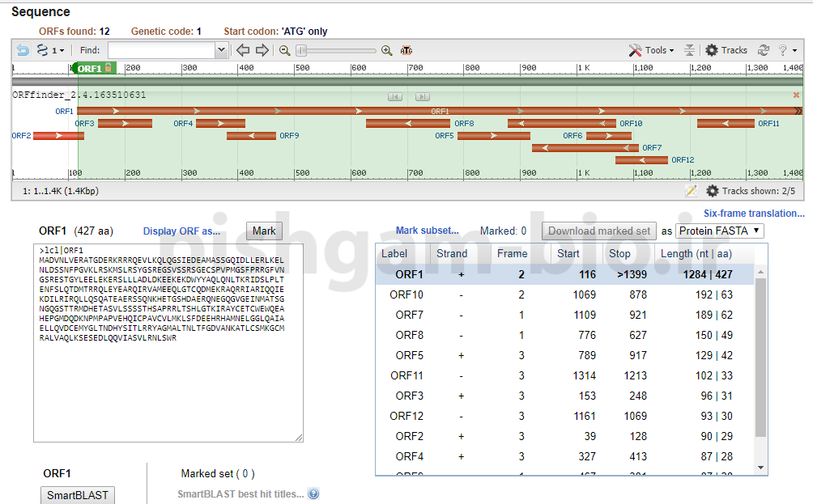Open the Six-frame translation link
Image resolution: width=813 pixels, height=504 pixels.
(x=754, y=214)
